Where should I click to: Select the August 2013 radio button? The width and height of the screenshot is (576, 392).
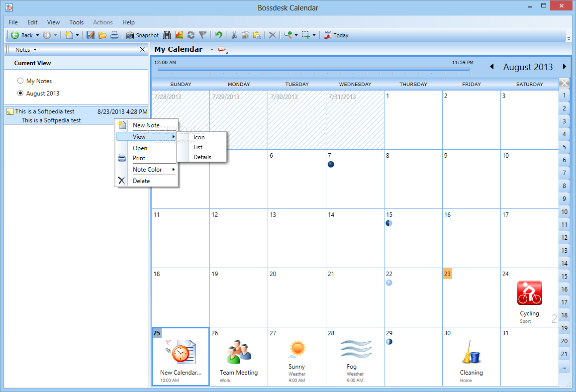click(20, 94)
